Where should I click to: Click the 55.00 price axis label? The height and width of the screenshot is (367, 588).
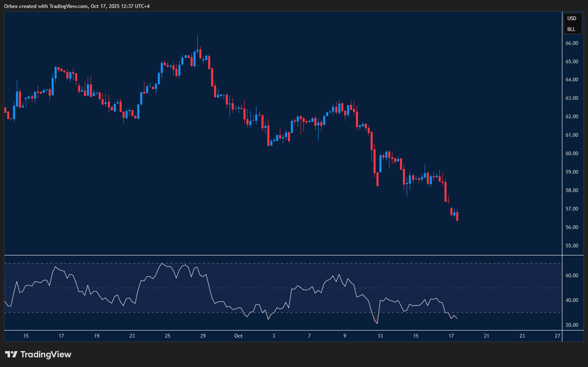572,246
